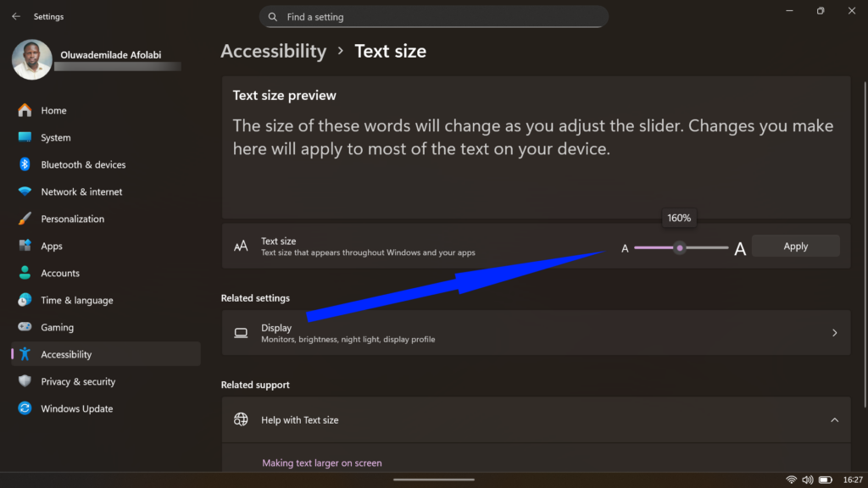The image size is (868, 488).
Task: Apply the new text size
Action: coord(795,246)
